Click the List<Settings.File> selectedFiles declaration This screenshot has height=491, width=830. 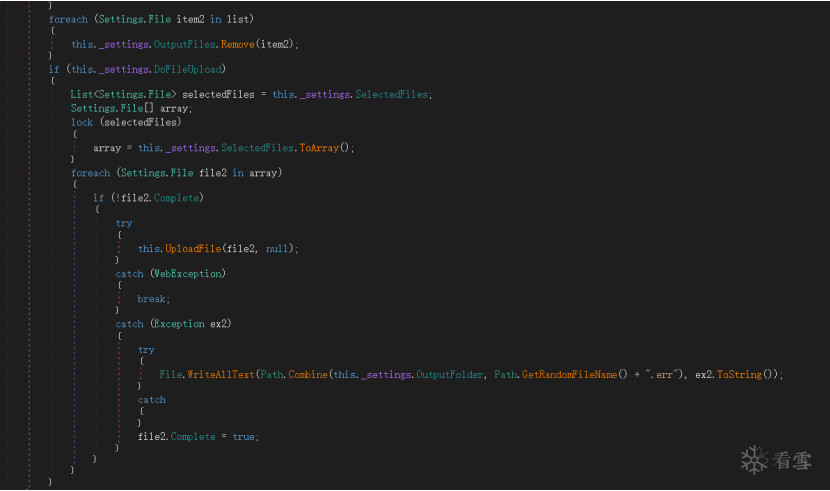coord(251,95)
